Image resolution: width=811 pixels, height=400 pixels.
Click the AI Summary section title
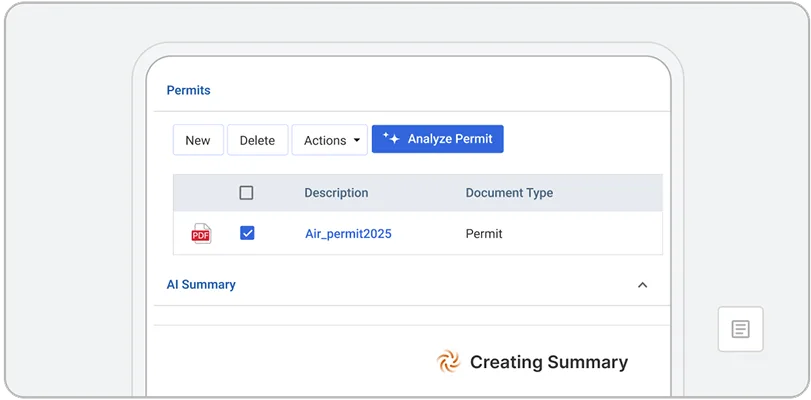point(201,285)
